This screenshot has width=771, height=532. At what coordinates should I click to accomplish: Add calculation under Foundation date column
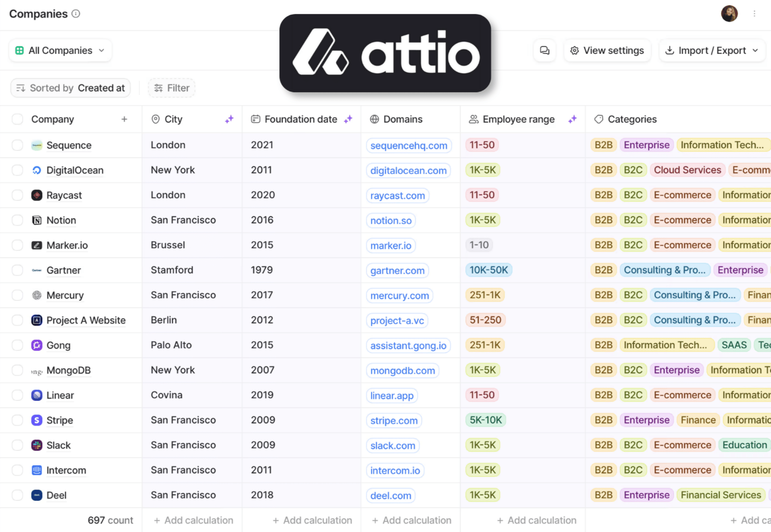point(312,520)
